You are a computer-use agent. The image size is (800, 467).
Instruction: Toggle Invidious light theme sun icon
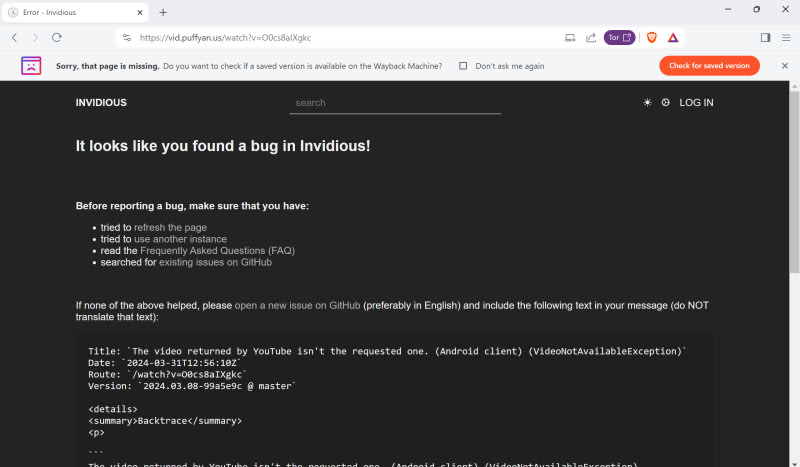(647, 103)
